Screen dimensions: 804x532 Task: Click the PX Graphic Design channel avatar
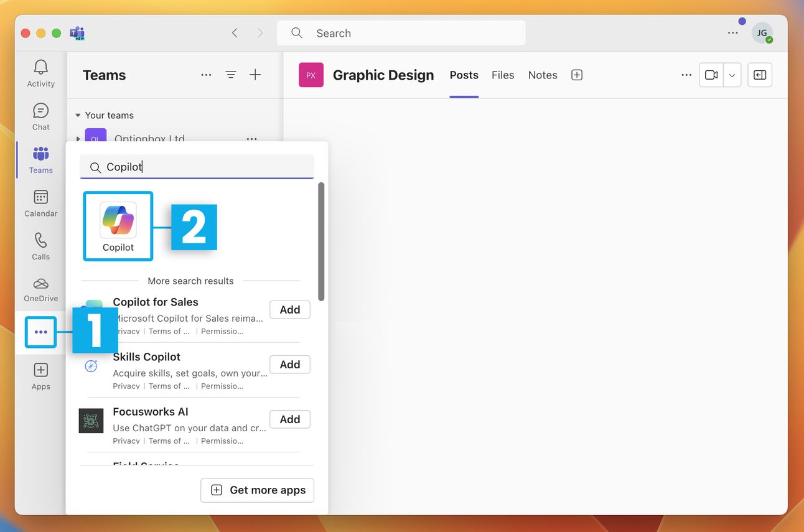311,75
